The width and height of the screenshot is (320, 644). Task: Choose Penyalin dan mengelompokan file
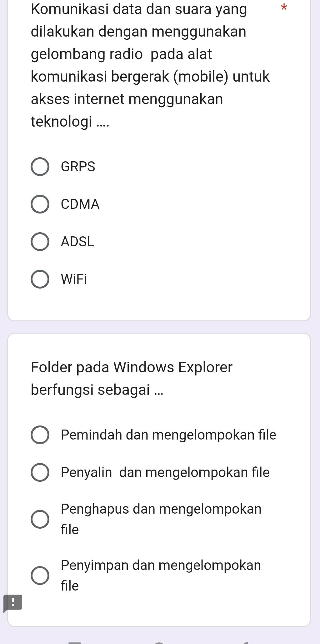(40, 472)
